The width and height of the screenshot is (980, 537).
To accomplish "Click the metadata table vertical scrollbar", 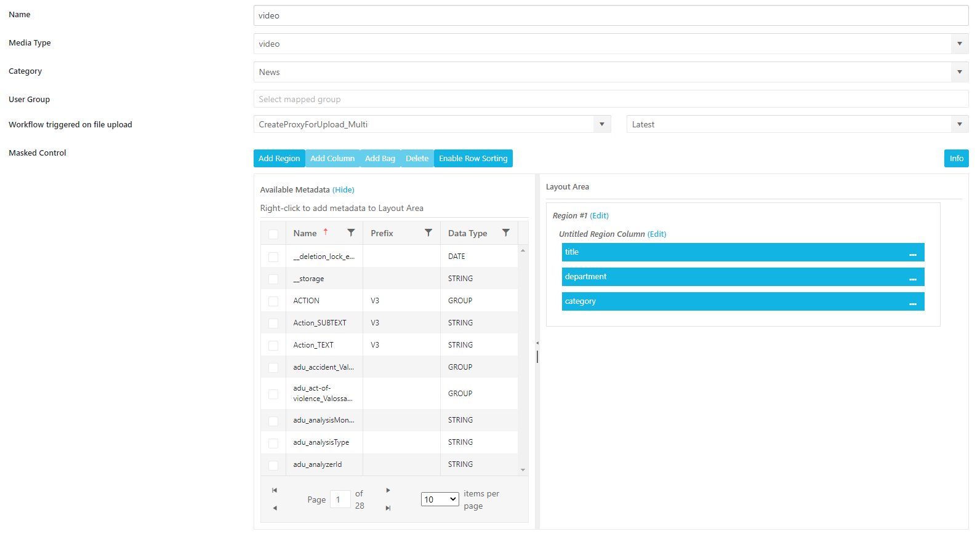I will (523, 360).
